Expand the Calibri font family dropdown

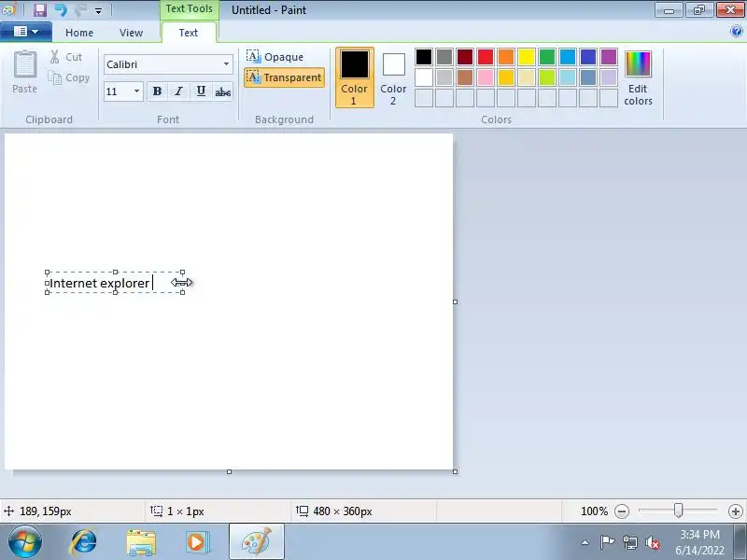click(226, 64)
